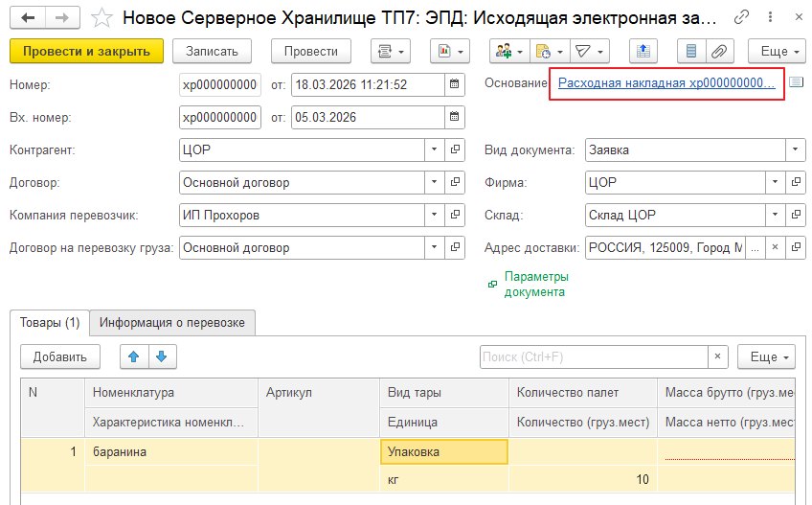This screenshot has width=812, height=505.
Task: Clear the table search field
Action: coord(717,356)
